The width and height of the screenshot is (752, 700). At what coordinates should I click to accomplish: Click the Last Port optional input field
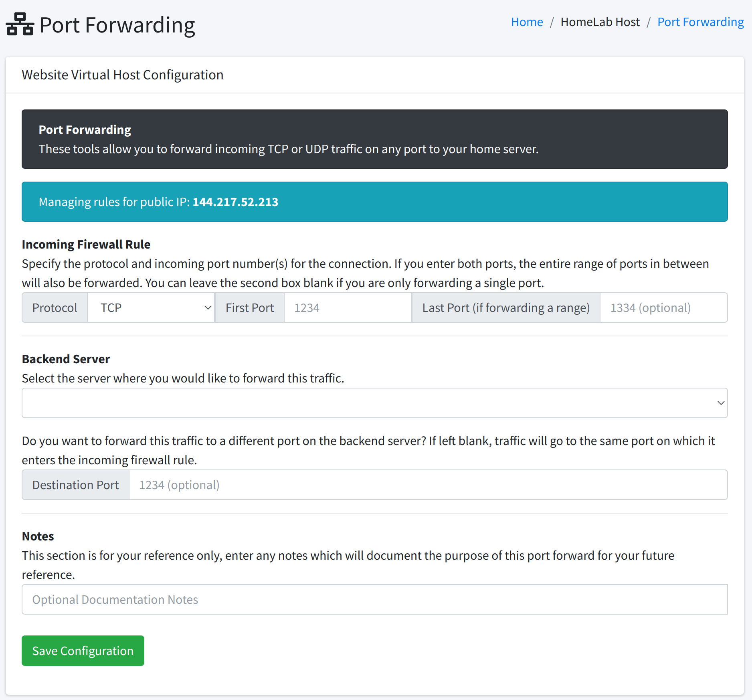pyautogui.click(x=663, y=308)
